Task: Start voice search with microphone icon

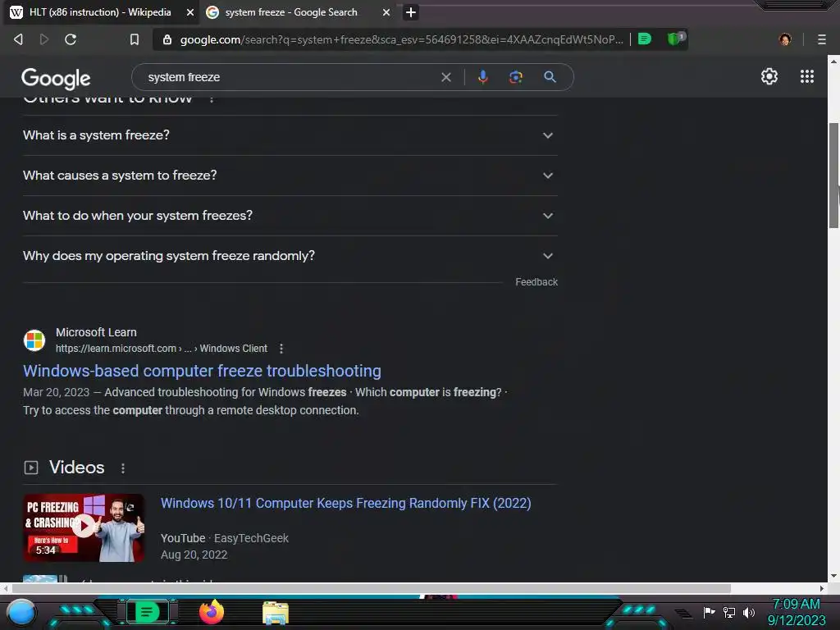Action: click(482, 77)
